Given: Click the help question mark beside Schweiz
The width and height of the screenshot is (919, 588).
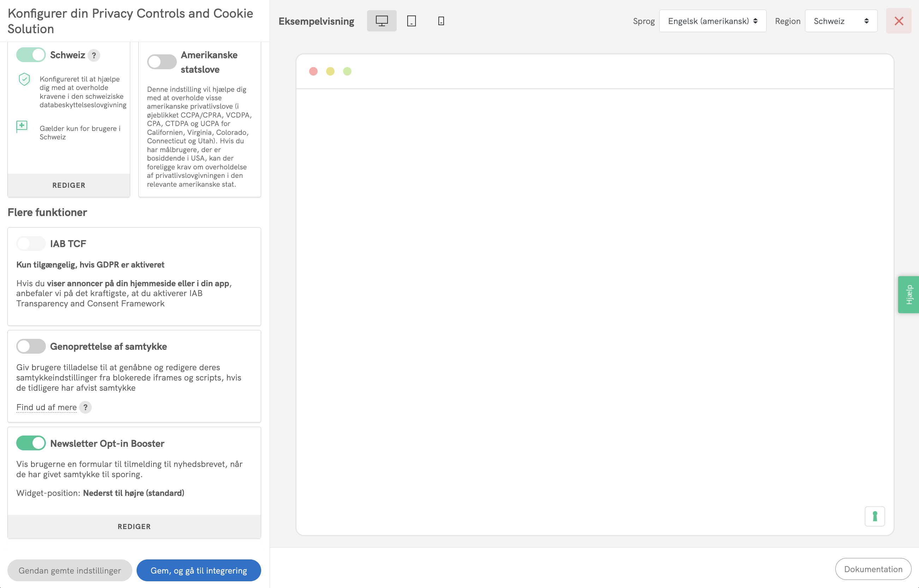Looking at the screenshot, I should (x=94, y=55).
